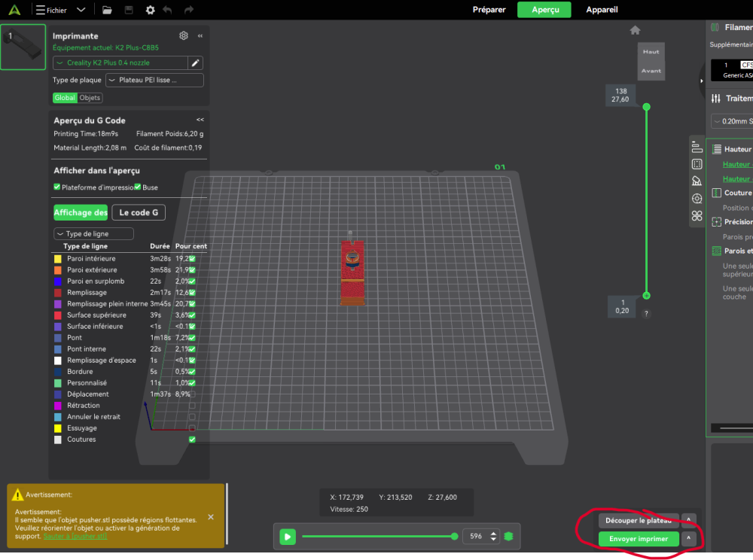The width and height of the screenshot is (753, 560).
Task: Click the undo arrow icon
Action: pyautogui.click(x=167, y=10)
